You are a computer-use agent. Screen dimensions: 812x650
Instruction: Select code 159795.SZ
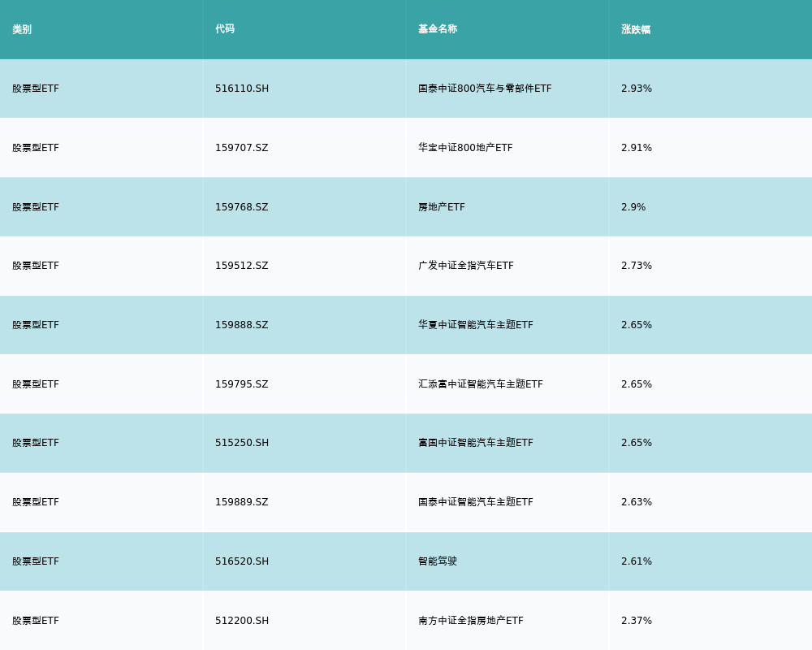point(242,384)
